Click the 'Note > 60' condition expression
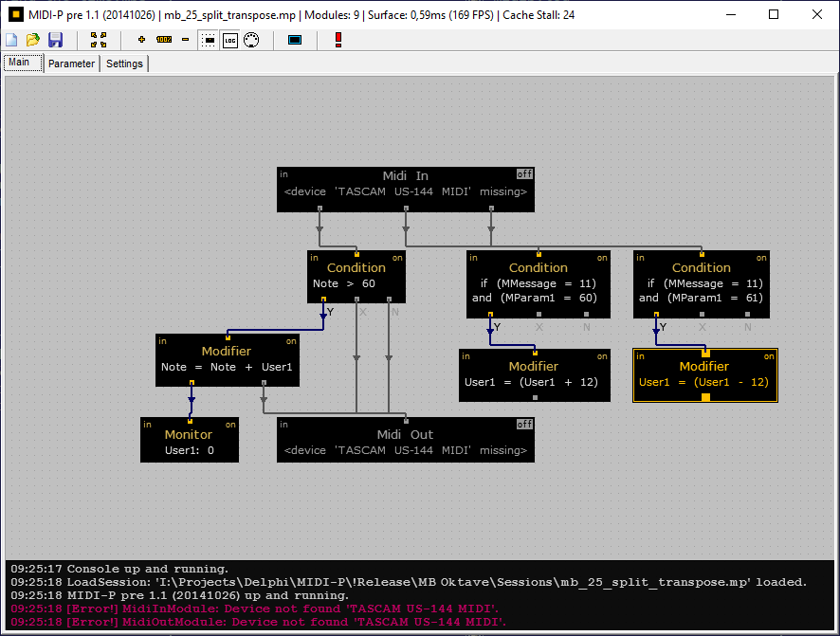The image size is (840, 636). tap(344, 283)
